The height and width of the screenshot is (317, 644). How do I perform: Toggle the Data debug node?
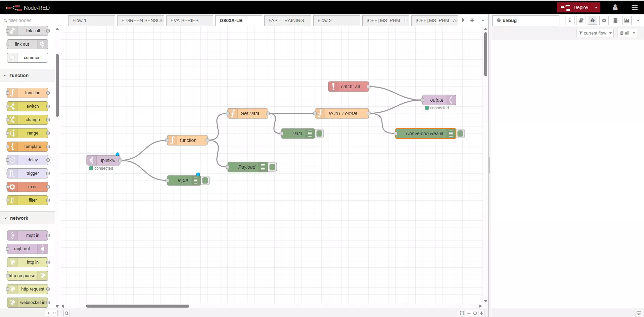click(x=319, y=134)
